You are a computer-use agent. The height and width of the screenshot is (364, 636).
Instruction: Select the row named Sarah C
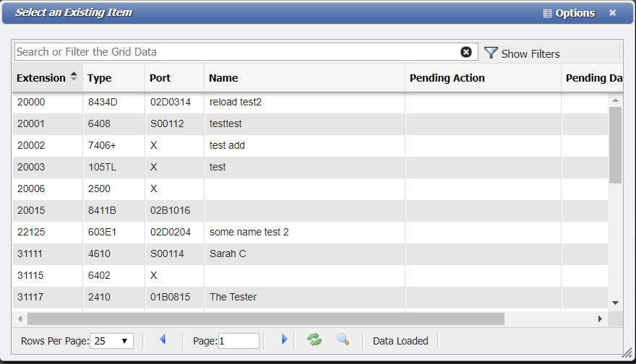(x=228, y=253)
